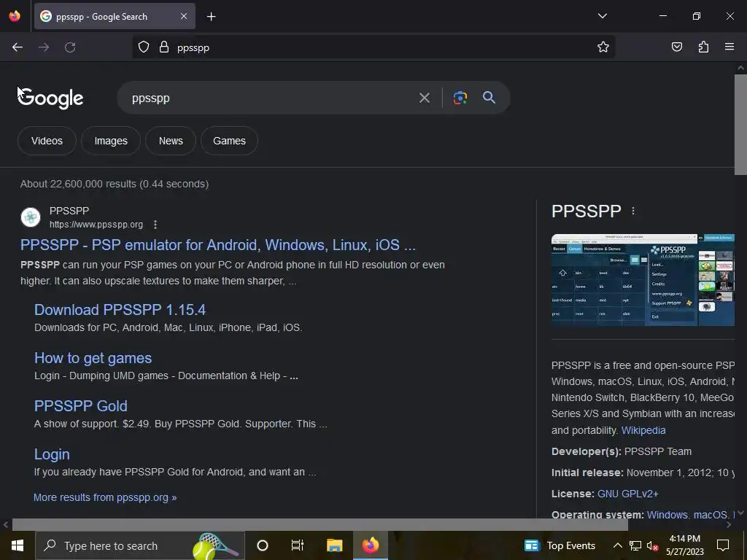The width and height of the screenshot is (747, 560).
Task: Click the Type here to search box
Action: (140, 545)
